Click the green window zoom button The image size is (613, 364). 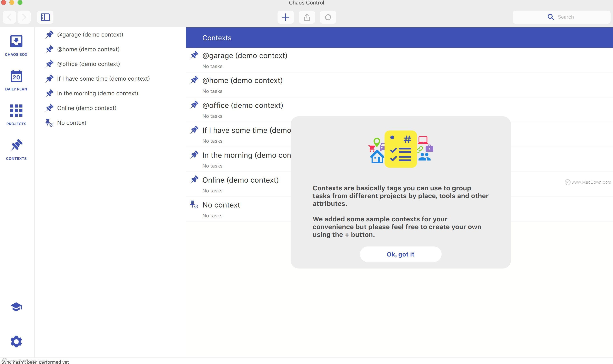coord(20,2)
